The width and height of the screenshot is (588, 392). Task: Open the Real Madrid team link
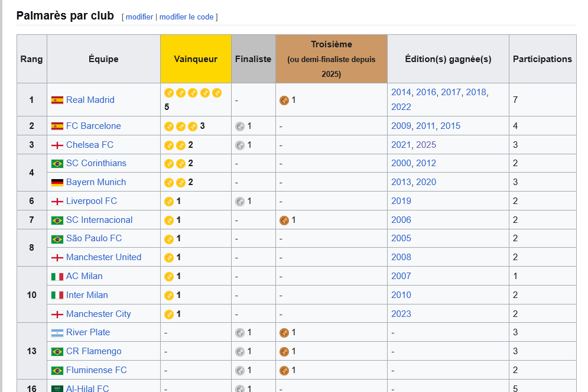pos(90,100)
